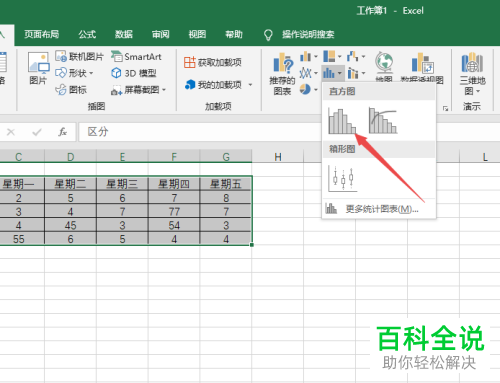Click the hierarchy chart icon

[x=329, y=56]
